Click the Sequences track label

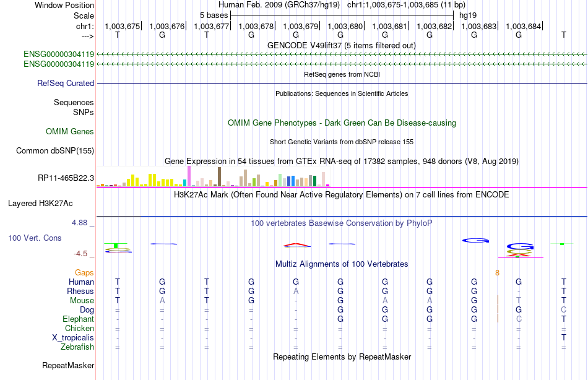(74, 102)
